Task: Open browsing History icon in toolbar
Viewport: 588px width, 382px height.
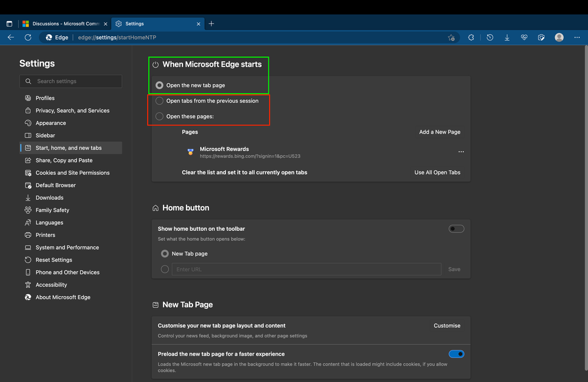Action: [490, 38]
